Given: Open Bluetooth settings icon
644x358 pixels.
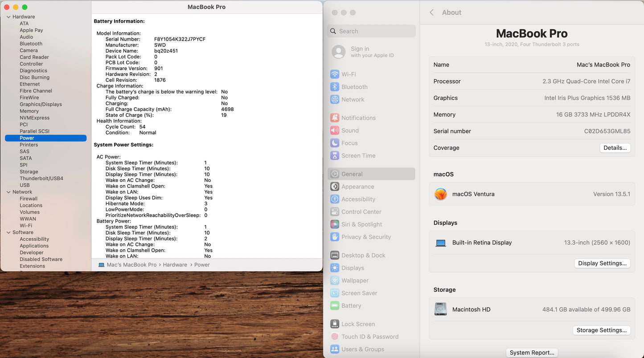Looking at the screenshot, I should click(x=335, y=87).
